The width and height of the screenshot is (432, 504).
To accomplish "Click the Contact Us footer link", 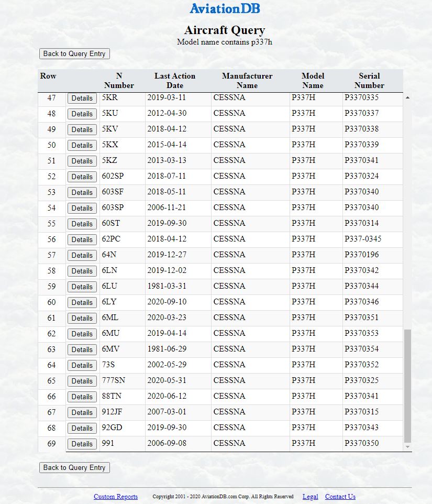I will (340, 497).
